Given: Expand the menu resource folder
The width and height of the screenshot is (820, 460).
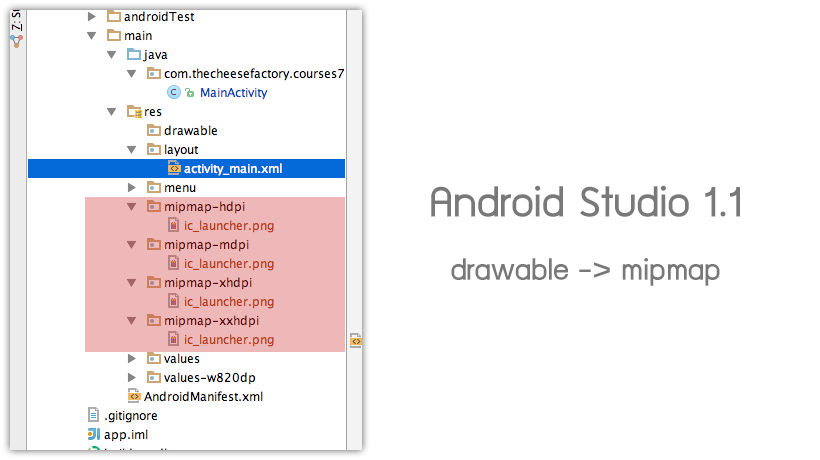Looking at the screenshot, I should [132, 188].
